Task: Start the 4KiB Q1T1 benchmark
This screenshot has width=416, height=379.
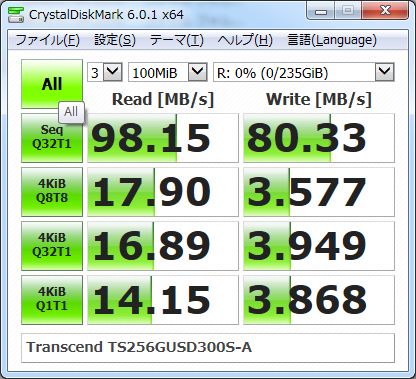Action: 52,300
